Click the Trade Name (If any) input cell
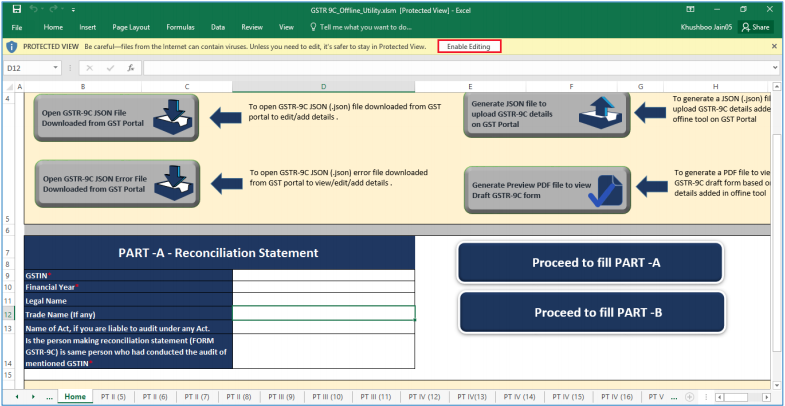Viewport: 785px width, 406px height. tap(323, 314)
